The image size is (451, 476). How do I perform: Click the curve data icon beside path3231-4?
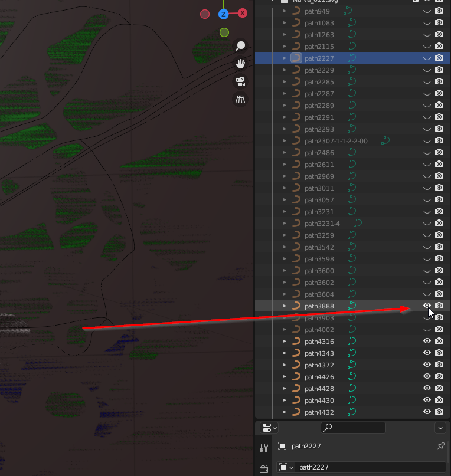click(358, 224)
